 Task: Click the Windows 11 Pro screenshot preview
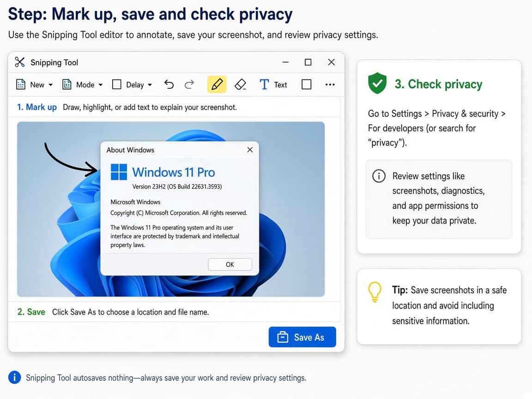[x=171, y=209]
